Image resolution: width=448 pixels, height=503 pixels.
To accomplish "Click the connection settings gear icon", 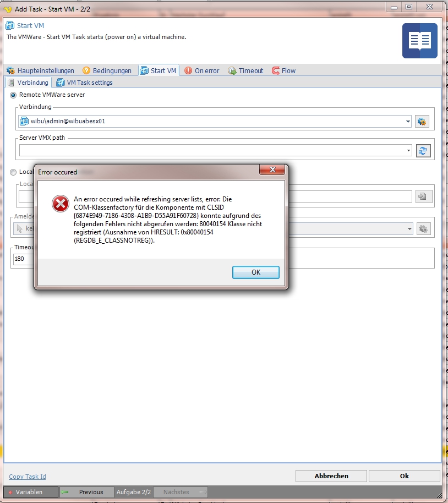I will (x=422, y=121).
